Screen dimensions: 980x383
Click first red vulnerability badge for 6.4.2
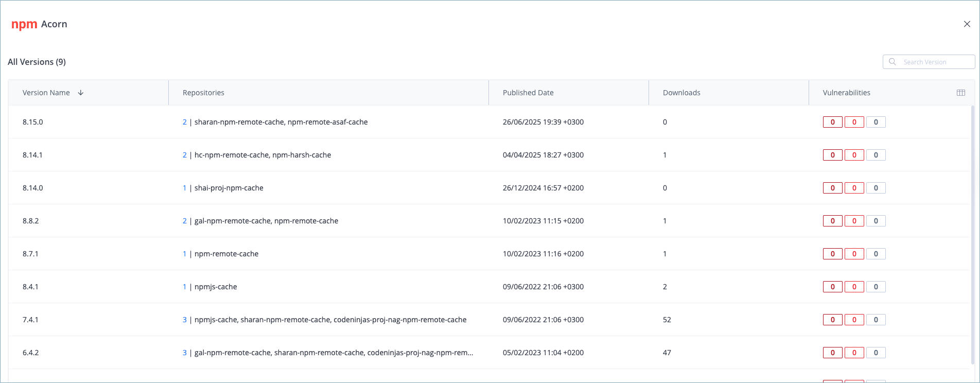click(x=833, y=353)
